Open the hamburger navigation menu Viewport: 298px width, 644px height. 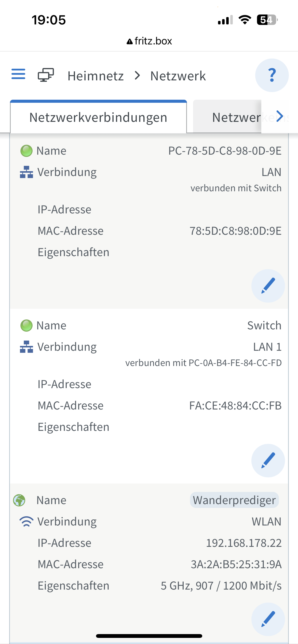(x=18, y=74)
